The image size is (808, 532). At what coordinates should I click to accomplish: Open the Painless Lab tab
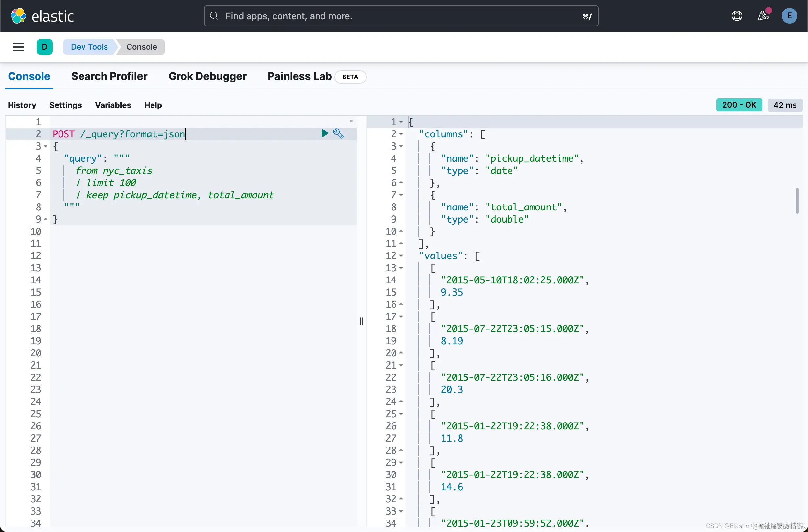tap(299, 76)
